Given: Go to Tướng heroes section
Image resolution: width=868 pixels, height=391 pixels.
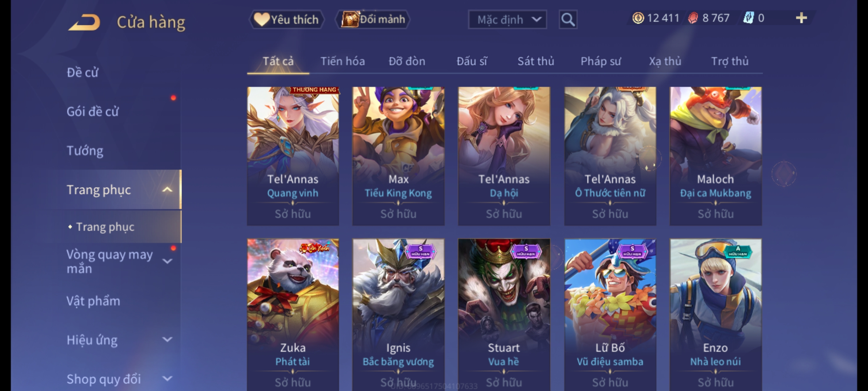Looking at the screenshot, I should [x=85, y=151].
